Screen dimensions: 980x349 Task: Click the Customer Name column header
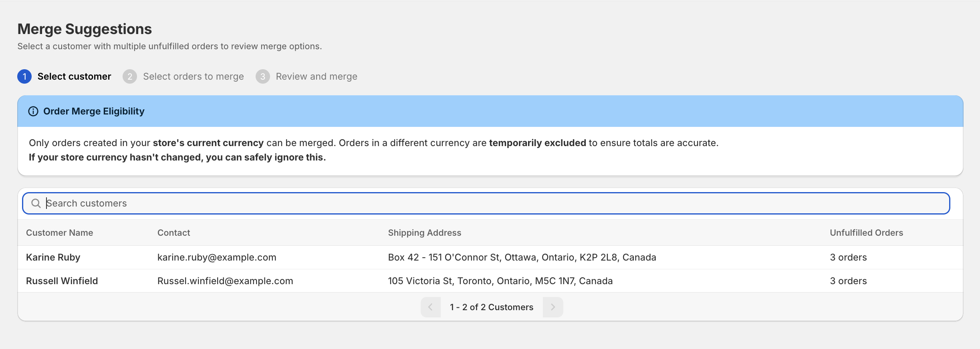point(60,233)
